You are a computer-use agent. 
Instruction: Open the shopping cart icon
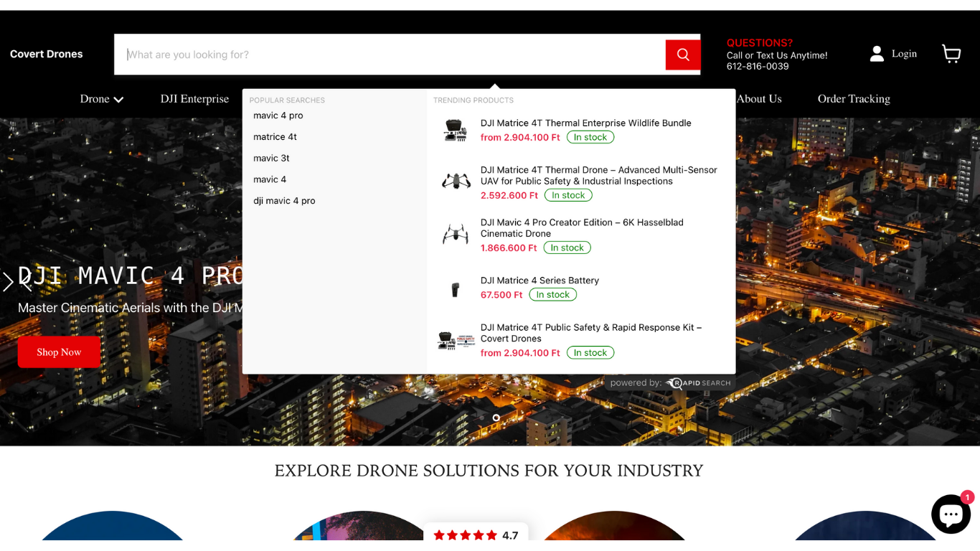pyautogui.click(x=951, y=54)
